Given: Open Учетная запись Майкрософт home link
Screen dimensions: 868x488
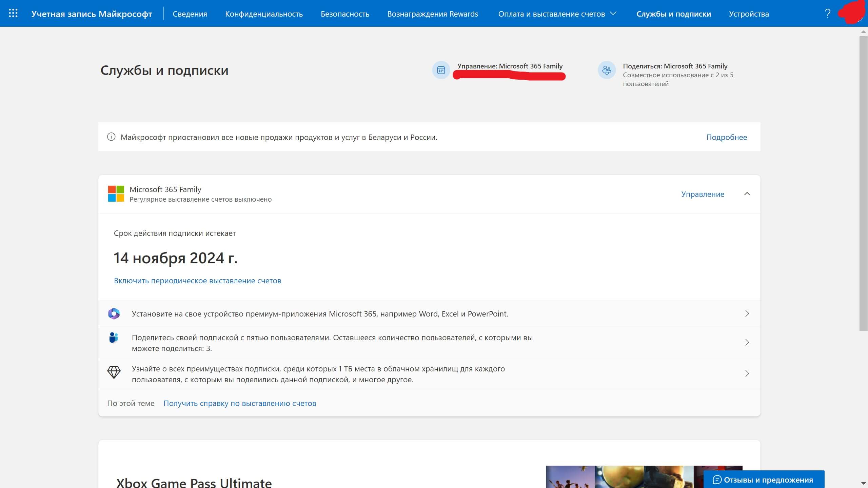Looking at the screenshot, I should (x=92, y=14).
